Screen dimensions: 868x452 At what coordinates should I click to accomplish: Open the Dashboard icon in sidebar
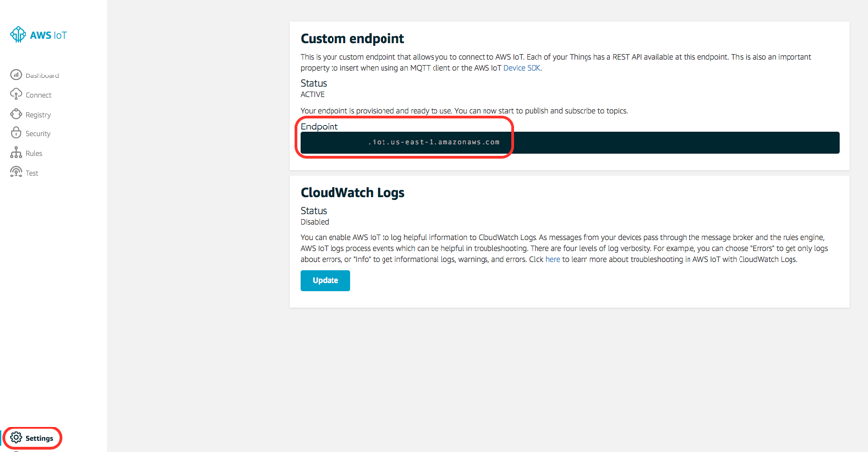pos(16,75)
